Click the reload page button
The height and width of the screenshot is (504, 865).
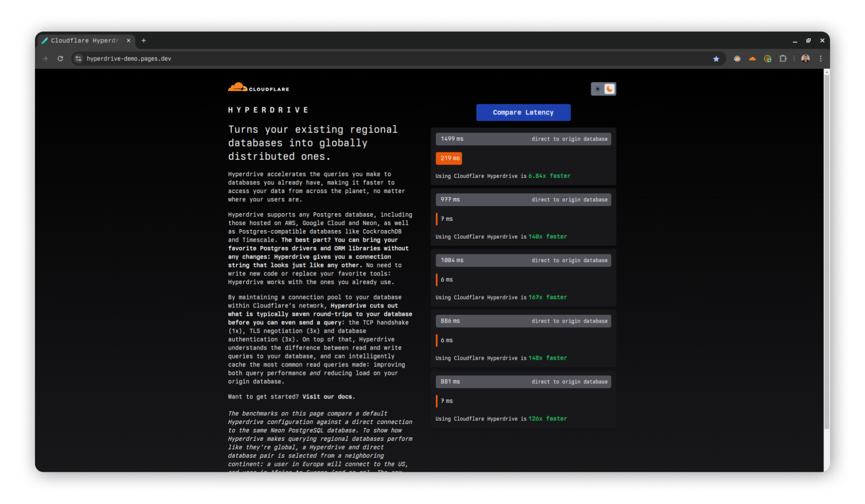pos(60,58)
